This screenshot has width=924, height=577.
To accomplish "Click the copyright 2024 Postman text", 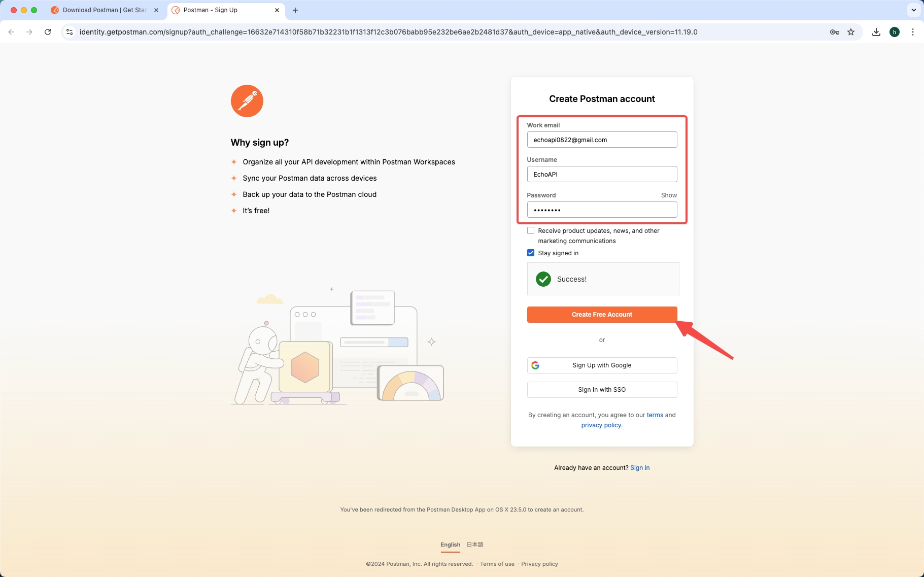I will [420, 564].
